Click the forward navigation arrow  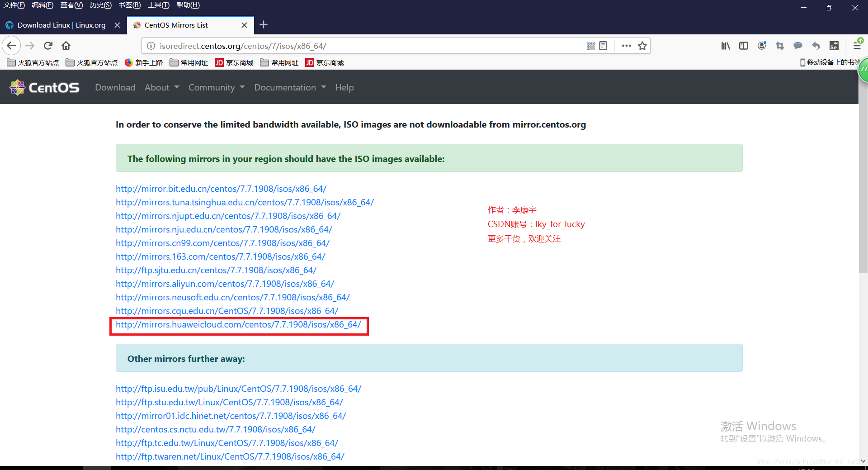[x=30, y=46]
